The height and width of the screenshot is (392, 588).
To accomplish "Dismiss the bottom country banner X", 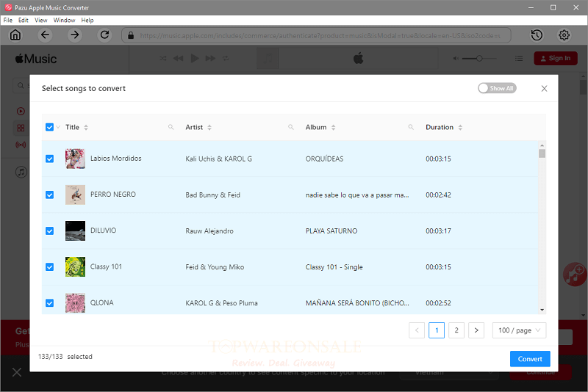I will click(x=17, y=372).
